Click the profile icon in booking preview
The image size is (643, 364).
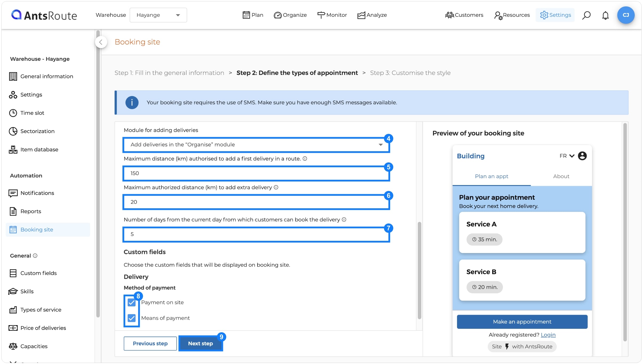click(582, 156)
